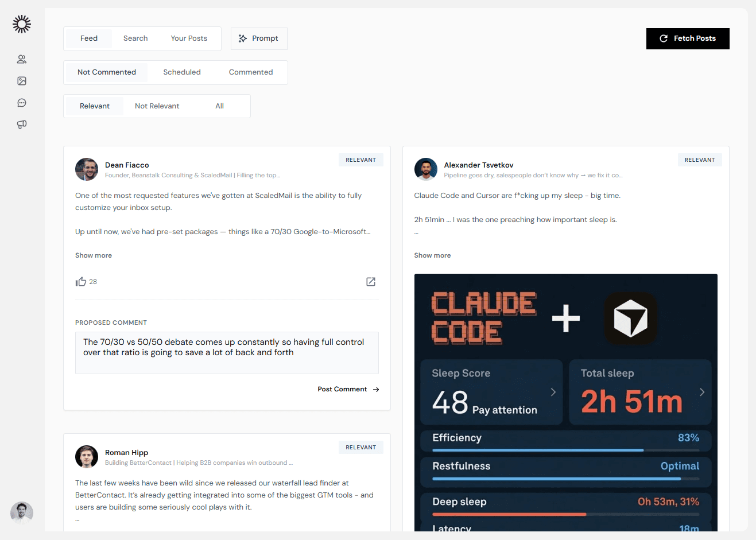This screenshot has height=540, width=756.
Task: Open user profile avatar in sidebar
Action: (22, 513)
